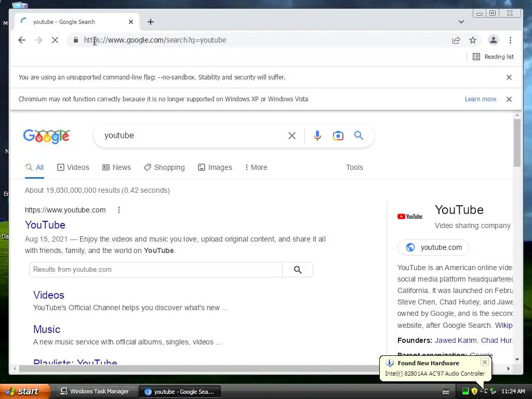Switch to Windows Task Manager taskbar item
The height and width of the screenshot is (399, 532).
95,392
